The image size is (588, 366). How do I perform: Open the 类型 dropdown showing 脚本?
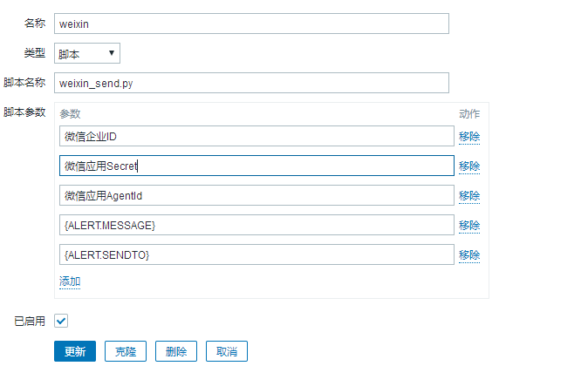pos(87,53)
